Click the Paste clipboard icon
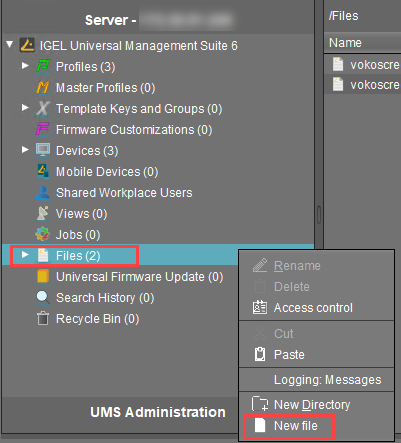 tap(260, 354)
